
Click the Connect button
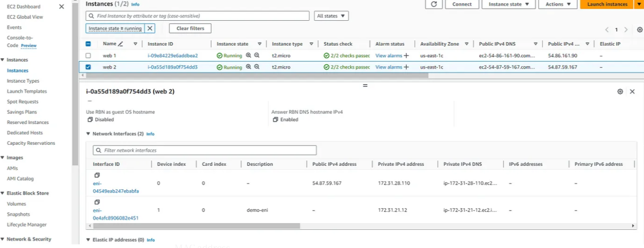[462, 4]
